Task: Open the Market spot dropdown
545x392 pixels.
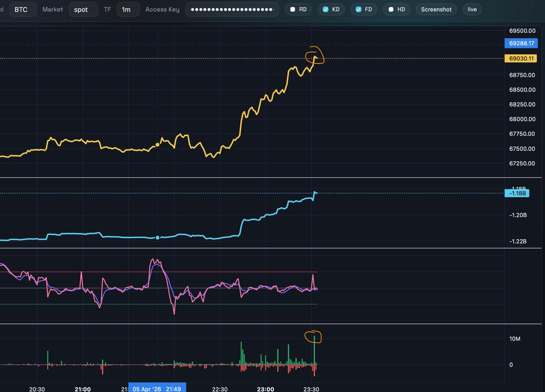Action: point(83,9)
